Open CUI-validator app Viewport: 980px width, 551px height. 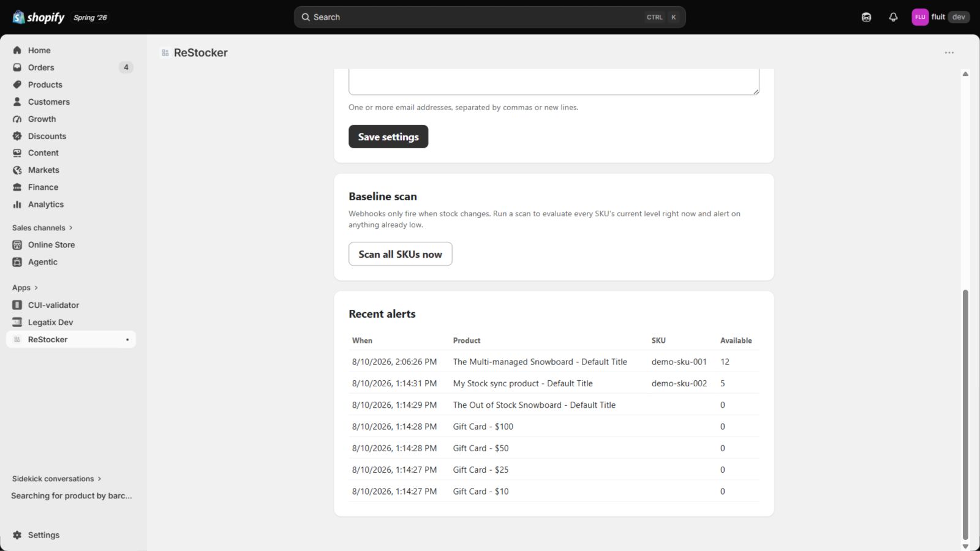coord(71,305)
